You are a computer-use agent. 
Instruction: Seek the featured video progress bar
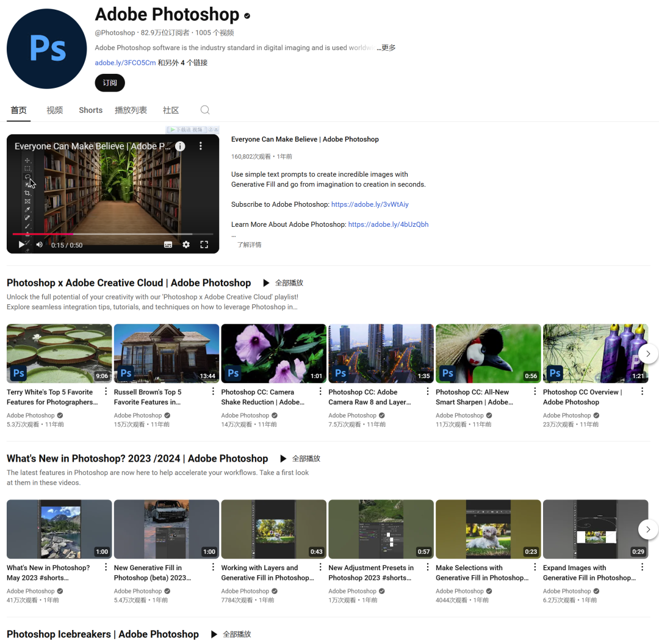(x=113, y=234)
